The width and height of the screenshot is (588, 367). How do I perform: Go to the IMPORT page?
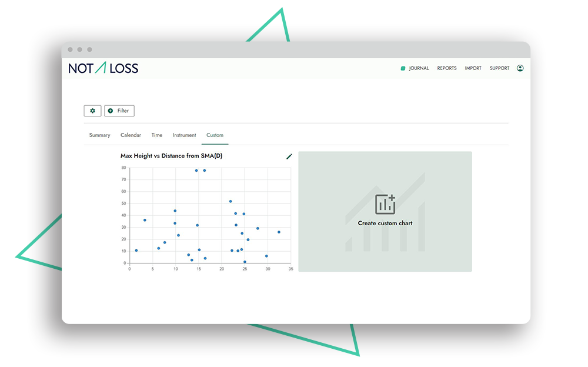(x=473, y=68)
